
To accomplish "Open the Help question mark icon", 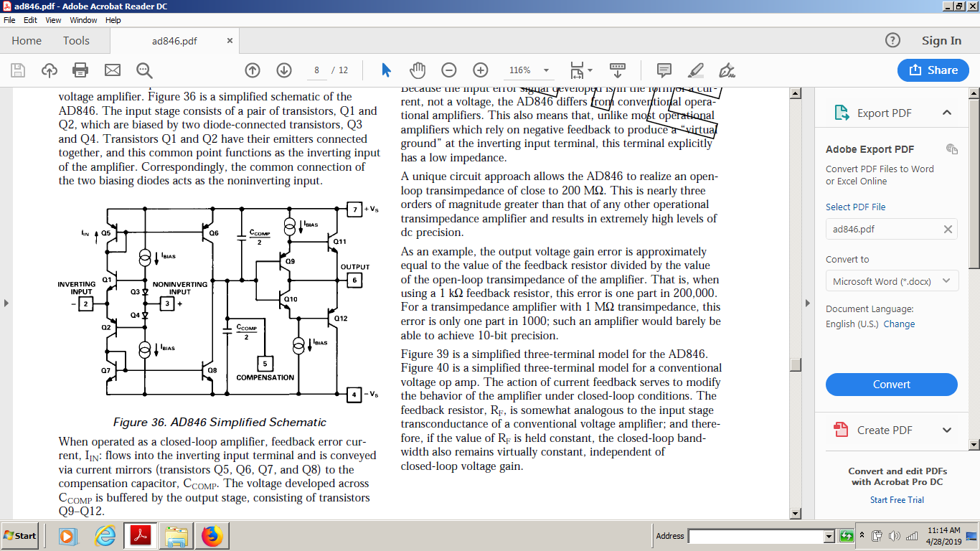I will click(x=892, y=41).
